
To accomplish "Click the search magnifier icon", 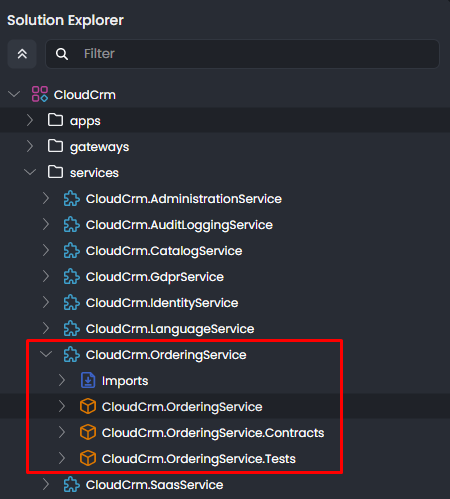I will point(62,54).
